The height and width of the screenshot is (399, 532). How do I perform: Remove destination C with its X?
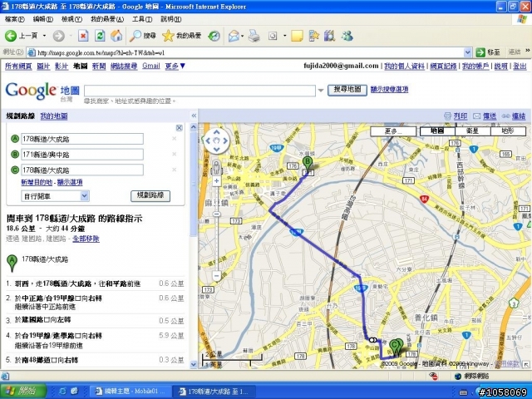(x=174, y=170)
